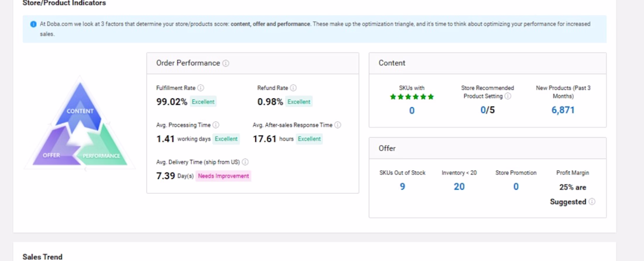Click the 0.98% refund rate value

(270, 102)
